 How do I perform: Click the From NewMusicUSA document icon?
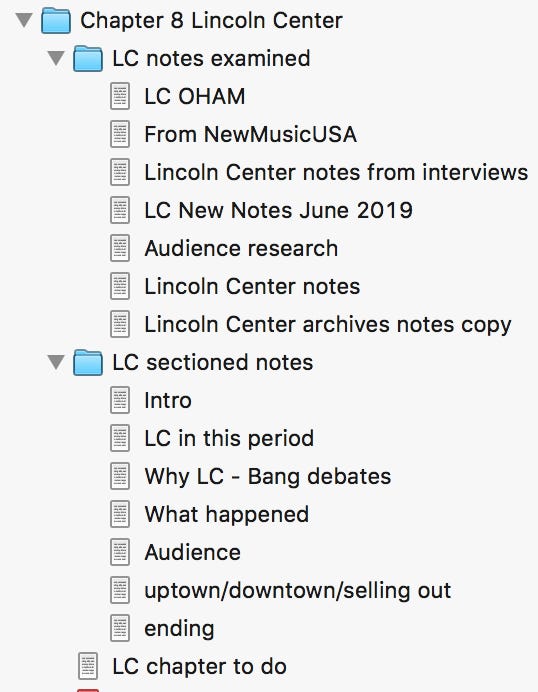[x=120, y=134]
